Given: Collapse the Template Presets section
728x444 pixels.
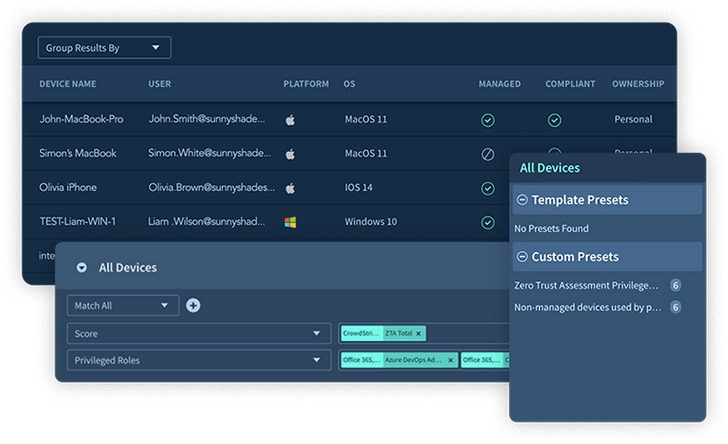Looking at the screenshot, I should point(522,200).
